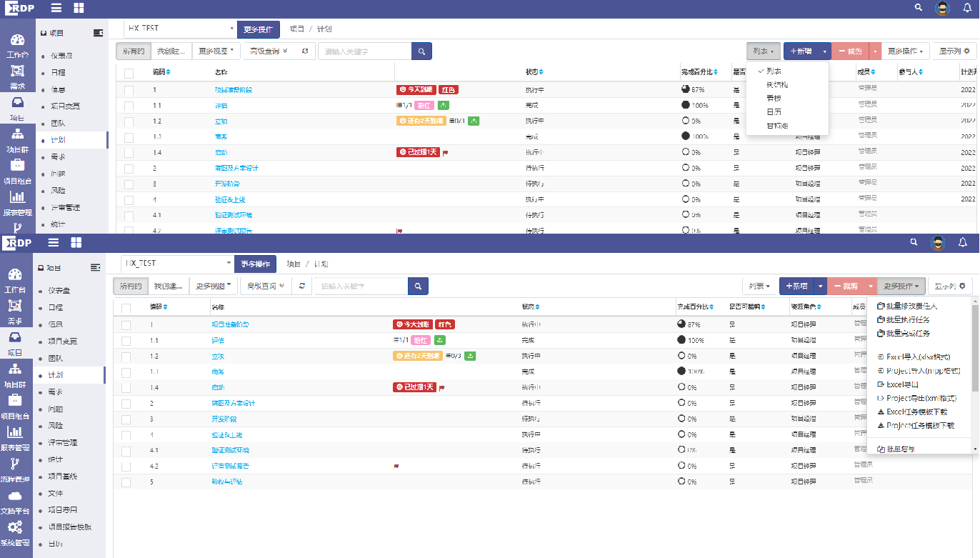This screenshot has width=980, height=558.
Task: Click 报表管理 bar chart icon in lower sidebar
Action: click(16, 432)
